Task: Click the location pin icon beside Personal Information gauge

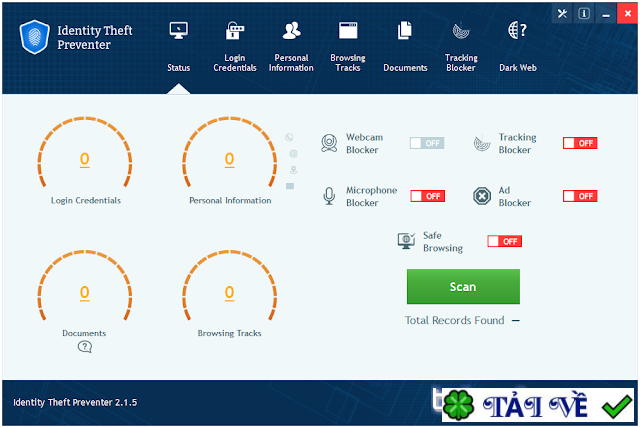Action: (293, 170)
